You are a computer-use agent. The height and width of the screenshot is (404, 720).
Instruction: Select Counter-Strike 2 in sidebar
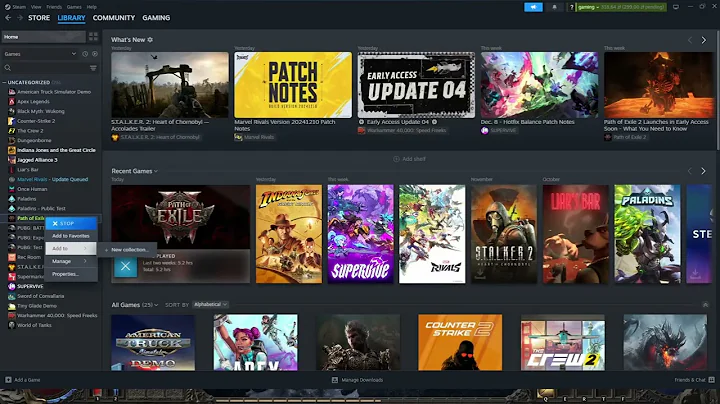click(36, 121)
